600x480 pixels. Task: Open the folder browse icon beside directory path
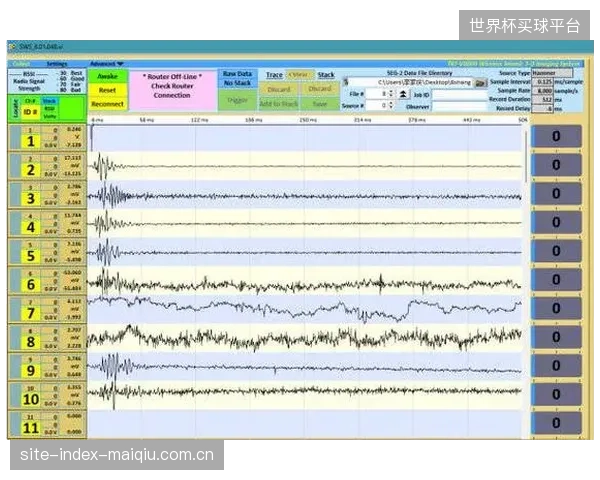480,83
